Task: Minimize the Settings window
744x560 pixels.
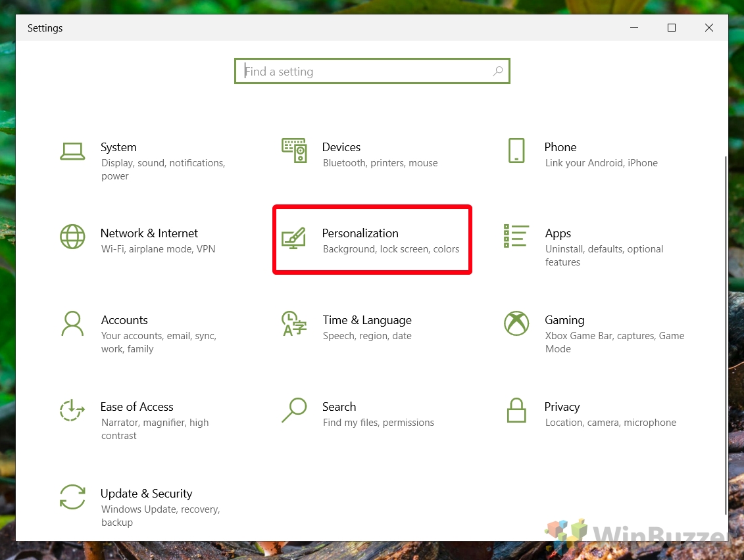Action: 634,28
